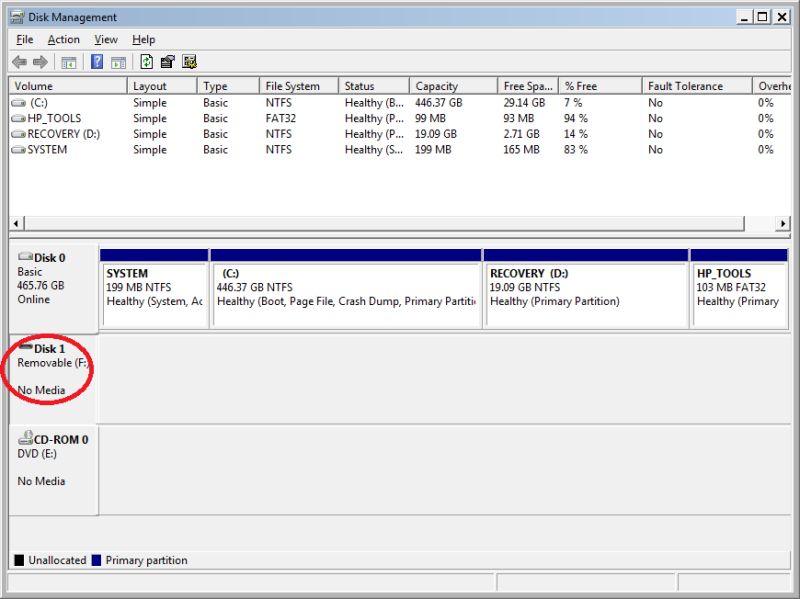Click the CD-ROM 0 drive icon
The image size is (800, 599).
click(x=24, y=439)
